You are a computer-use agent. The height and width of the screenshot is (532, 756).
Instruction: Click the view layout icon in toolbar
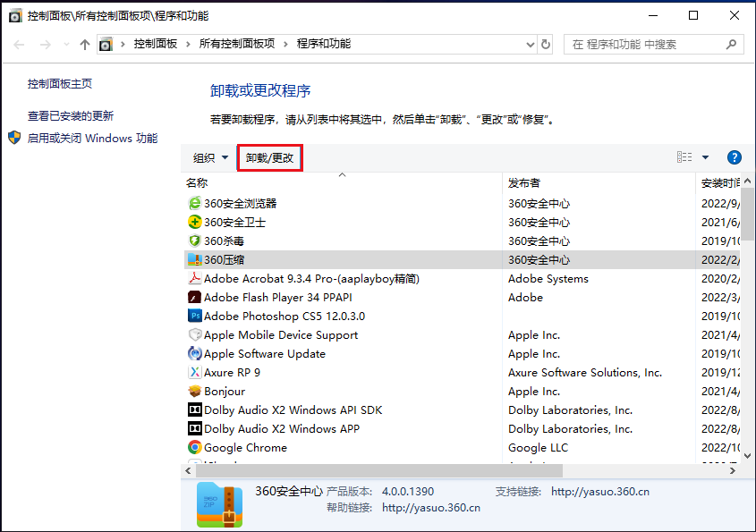coord(684,157)
